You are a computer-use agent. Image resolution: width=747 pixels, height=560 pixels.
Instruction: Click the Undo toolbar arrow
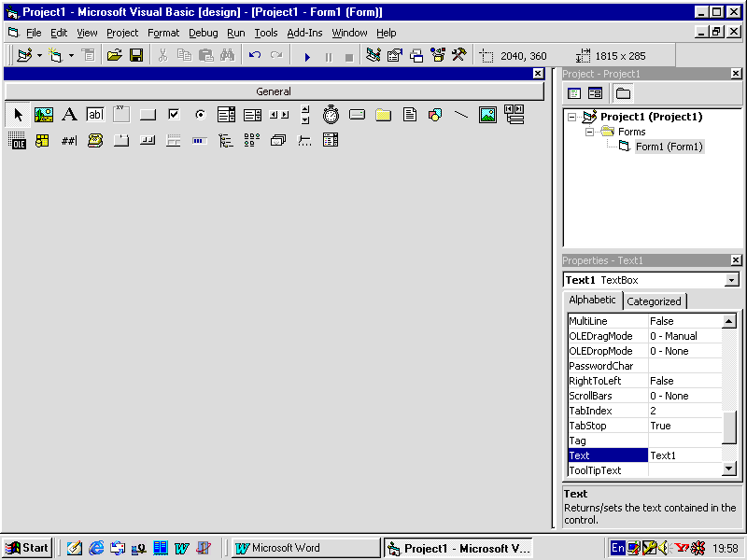255,56
